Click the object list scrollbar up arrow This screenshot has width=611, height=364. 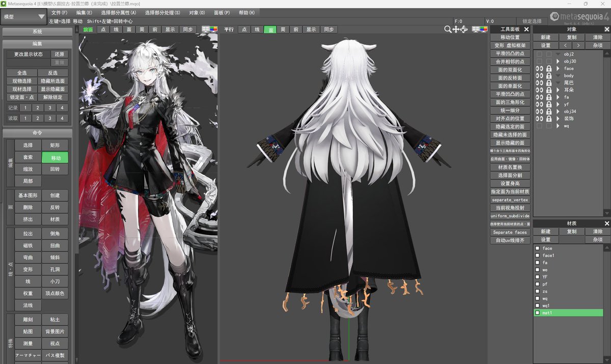tap(607, 53)
